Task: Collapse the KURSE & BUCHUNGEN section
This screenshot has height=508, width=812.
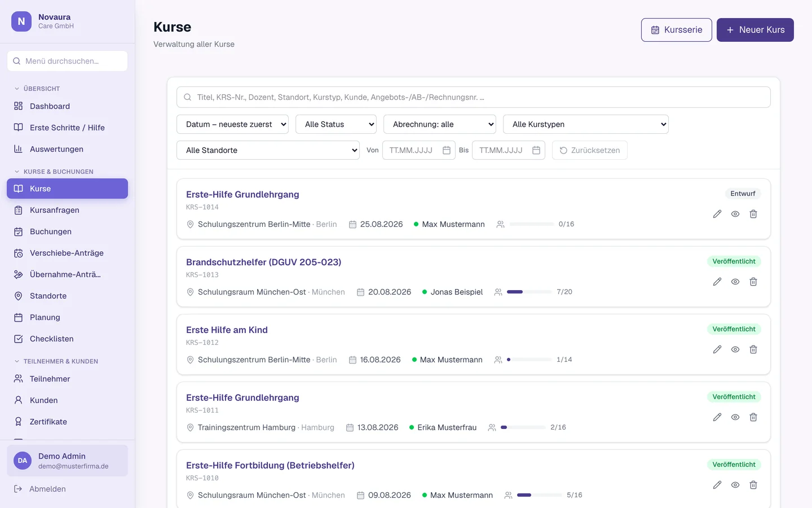Action: pos(54,172)
